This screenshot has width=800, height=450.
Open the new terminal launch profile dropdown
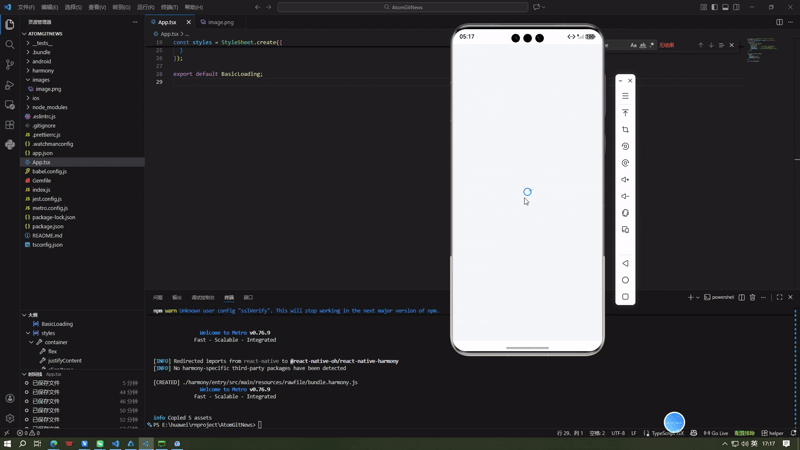tap(697, 297)
